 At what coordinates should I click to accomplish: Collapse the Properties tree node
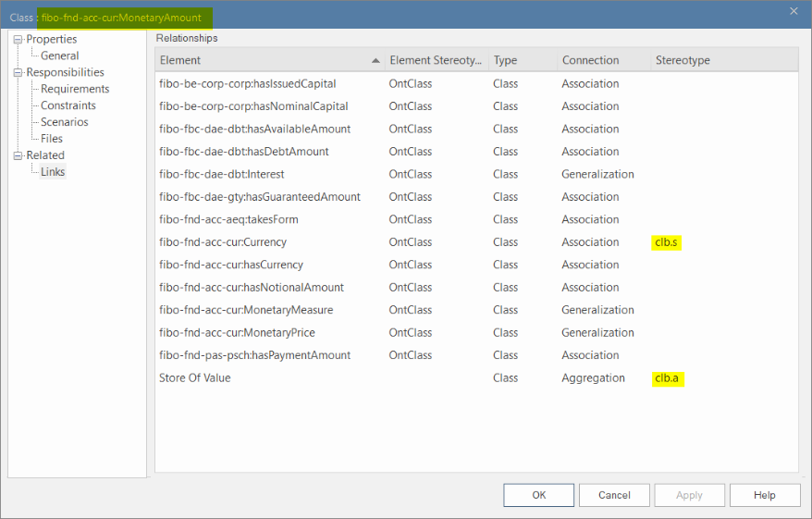point(18,40)
